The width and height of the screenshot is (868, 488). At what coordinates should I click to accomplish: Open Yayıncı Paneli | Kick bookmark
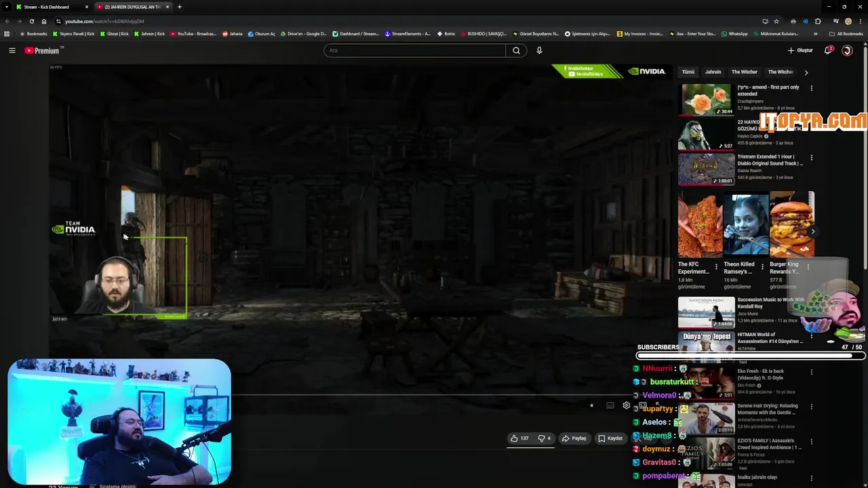click(74, 34)
